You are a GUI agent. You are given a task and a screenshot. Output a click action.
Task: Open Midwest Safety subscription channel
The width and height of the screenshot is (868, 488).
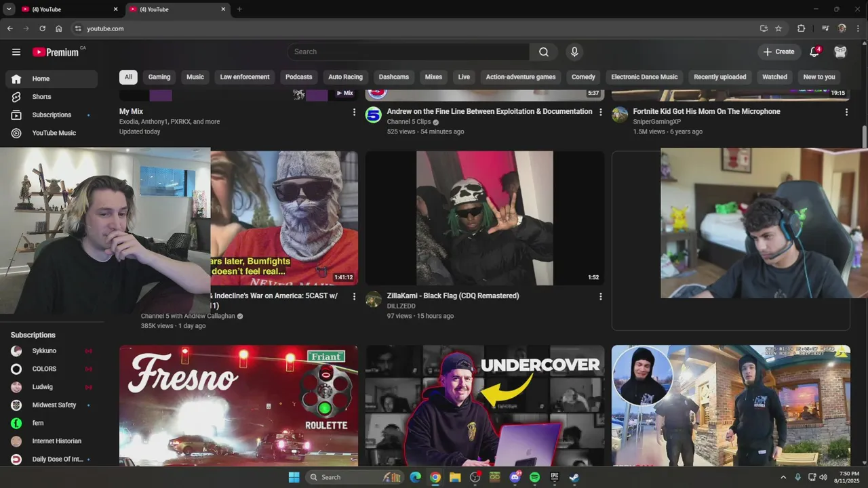(52, 405)
